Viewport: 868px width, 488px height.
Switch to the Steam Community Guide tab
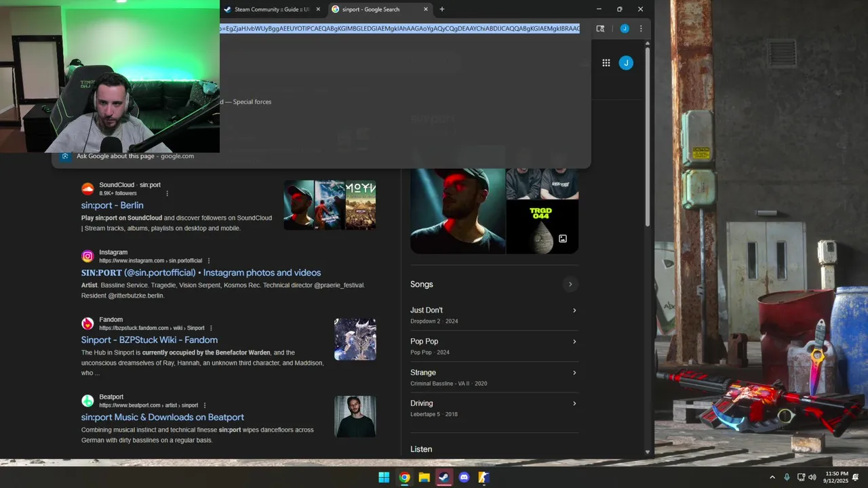click(271, 9)
